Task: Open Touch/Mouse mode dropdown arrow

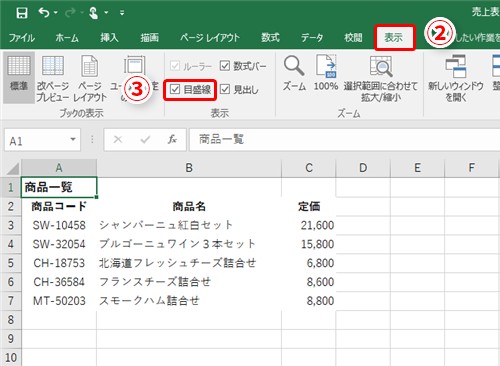Action: pyautogui.click(x=106, y=13)
